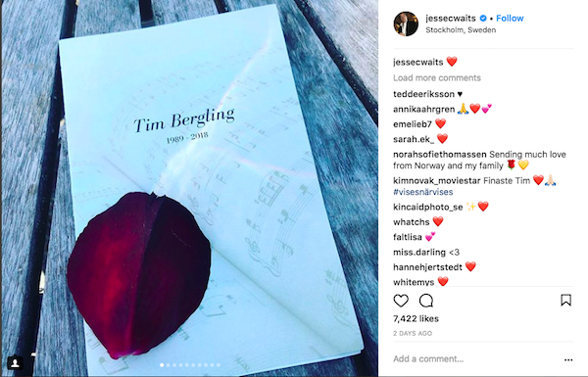Open the three-dot more options menu

(568, 359)
